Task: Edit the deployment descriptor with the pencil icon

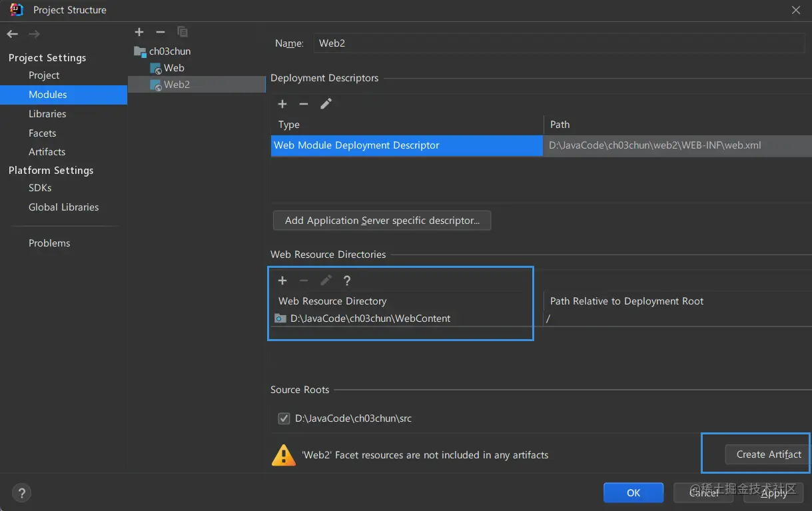Action: click(x=326, y=104)
